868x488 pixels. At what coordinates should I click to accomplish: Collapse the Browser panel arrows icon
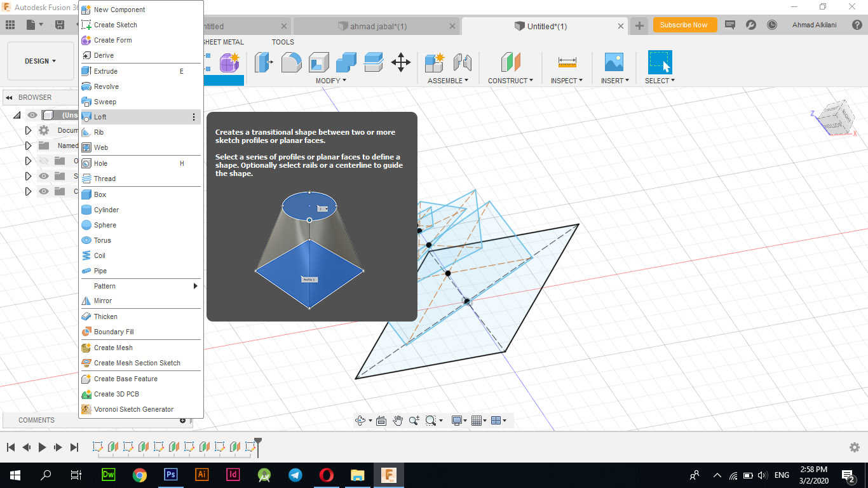pyautogui.click(x=10, y=97)
